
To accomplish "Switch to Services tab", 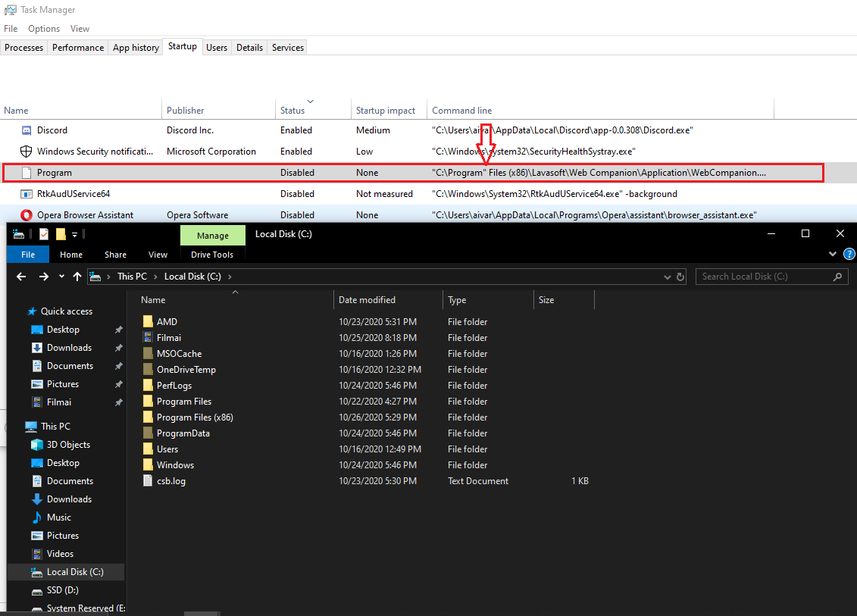I will tap(287, 48).
